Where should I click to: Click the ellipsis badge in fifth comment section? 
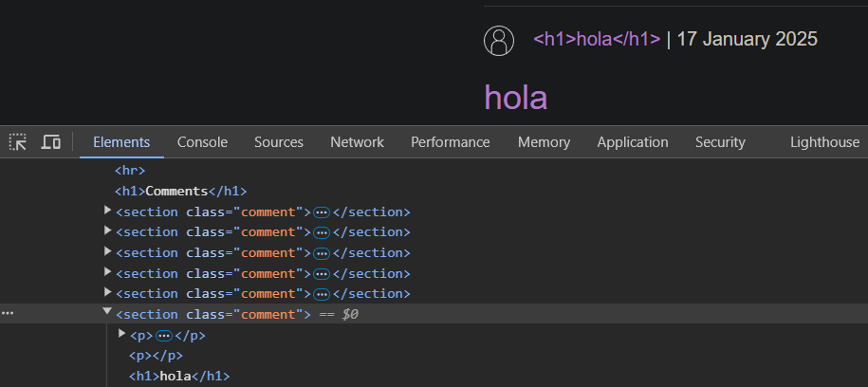click(322, 294)
